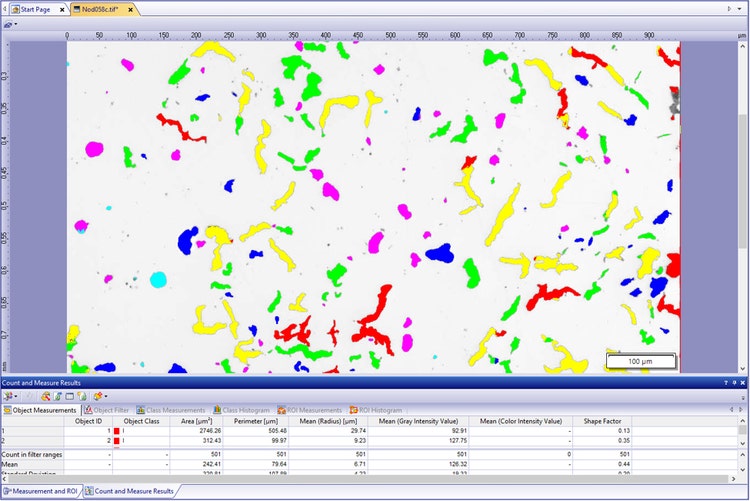
Task: Pin the Count and Measure Results panel
Action: (734, 382)
